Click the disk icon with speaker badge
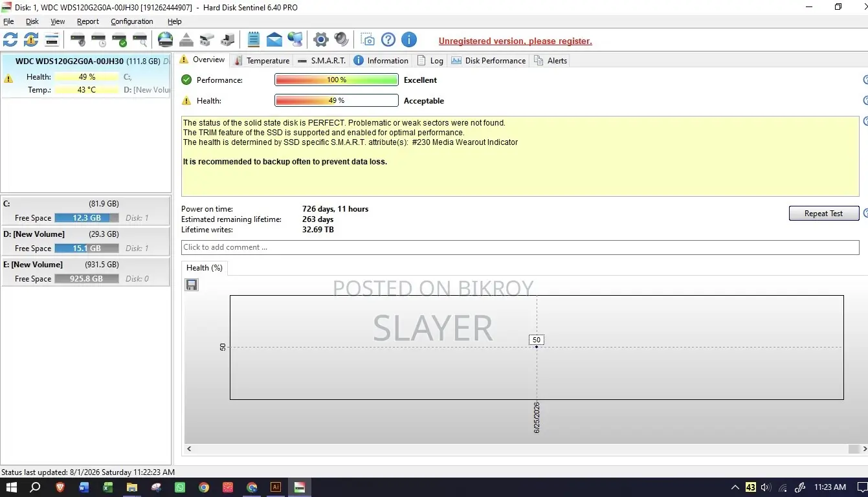Viewport: 868px width, 497px height. pyautogui.click(x=78, y=40)
